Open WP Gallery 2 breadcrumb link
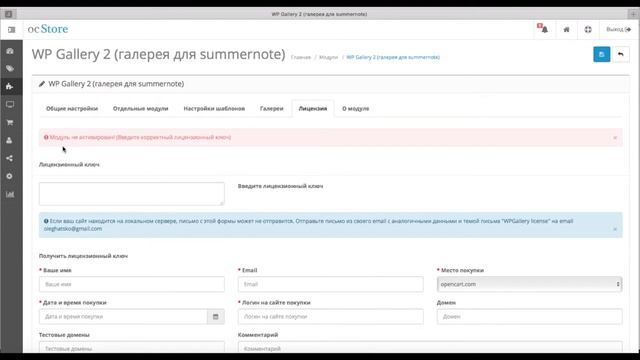 (393, 57)
